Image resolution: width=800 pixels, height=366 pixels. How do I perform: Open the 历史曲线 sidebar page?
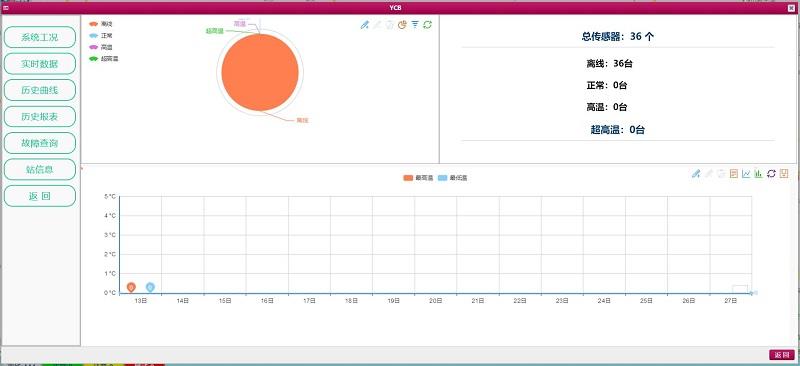(x=40, y=90)
